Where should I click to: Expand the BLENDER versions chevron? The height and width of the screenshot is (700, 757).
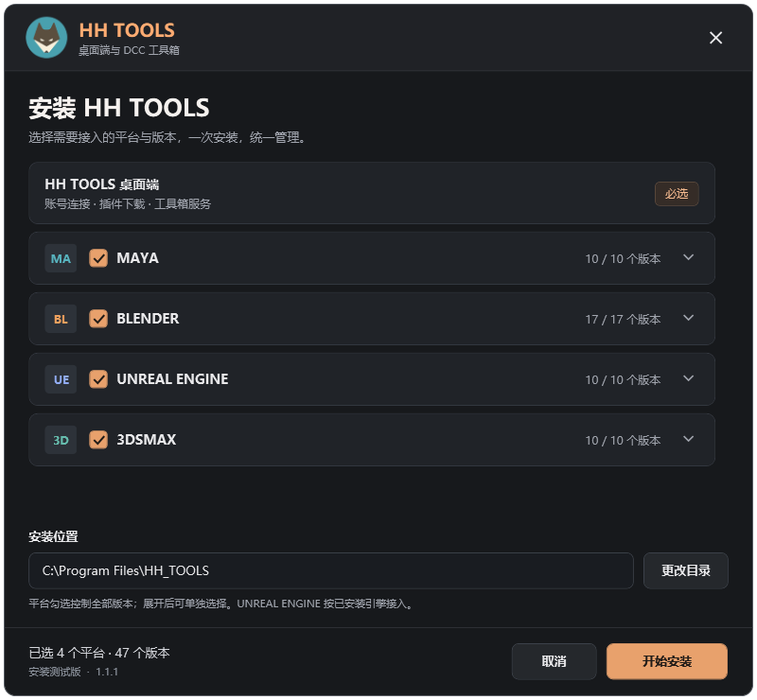[x=689, y=318]
